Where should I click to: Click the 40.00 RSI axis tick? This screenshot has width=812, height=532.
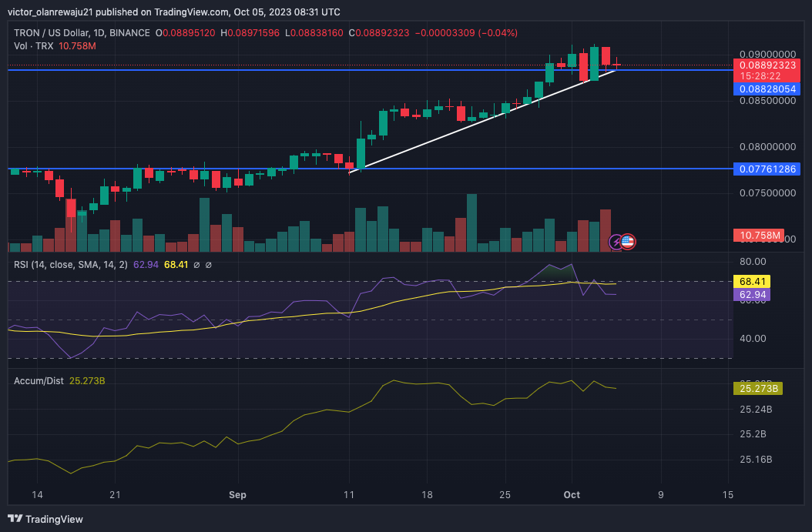pyautogui.click(x=753, y=339)
